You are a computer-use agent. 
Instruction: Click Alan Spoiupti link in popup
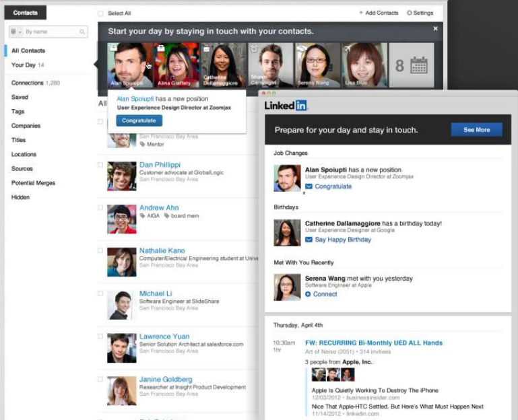pyautogui.click(x=135, y=99)
